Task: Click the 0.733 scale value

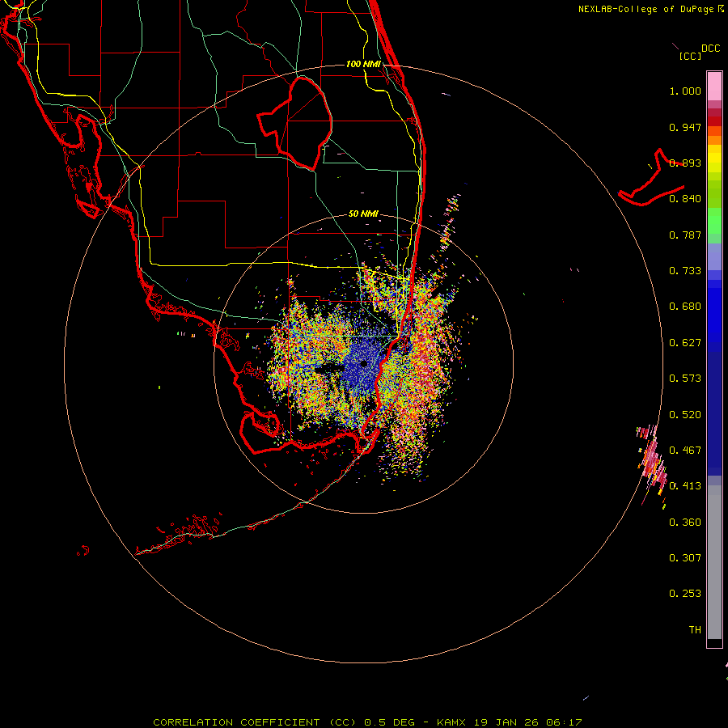Action: click(685, 271)
